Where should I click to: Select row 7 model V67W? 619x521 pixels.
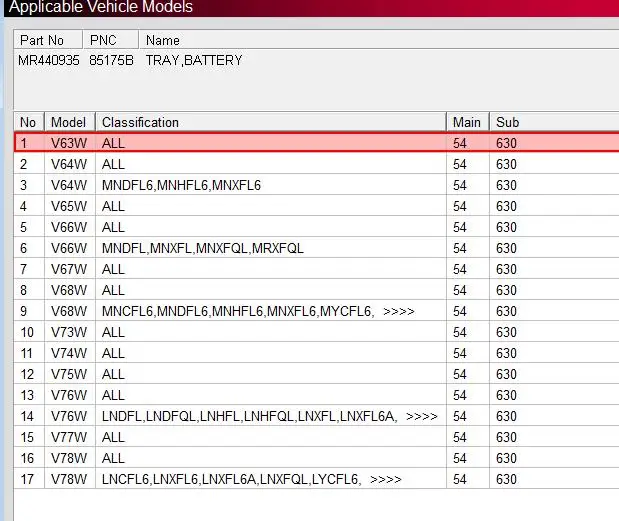[x=69, y=269]
